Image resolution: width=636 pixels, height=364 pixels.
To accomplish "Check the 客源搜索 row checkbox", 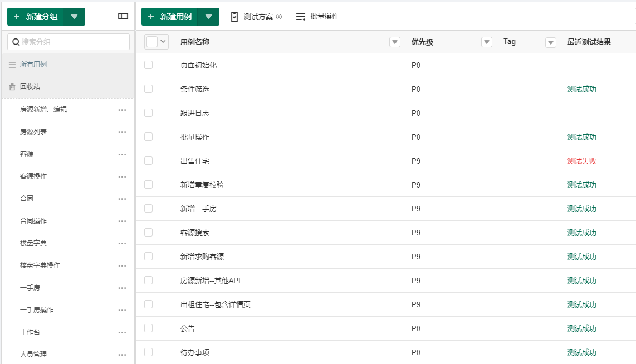I will click(x=149, y=232).
